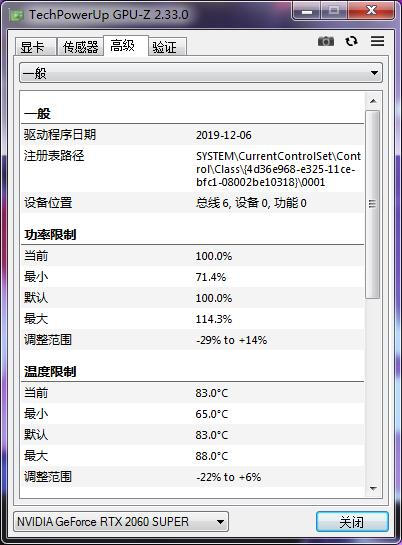
Task: Minimize the GPU-Z window
Action: 307,12
